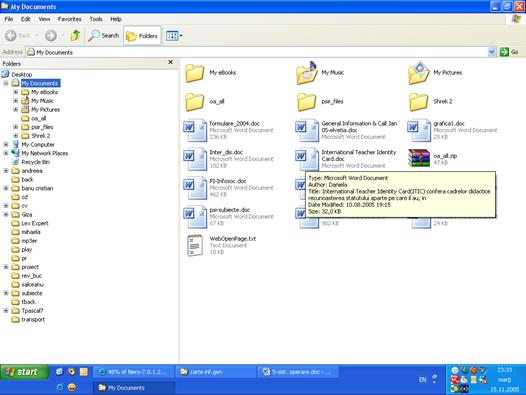The height and width of the screenshot is (395, 526).
Task: Open the Favorites menu
Action: 69,19
